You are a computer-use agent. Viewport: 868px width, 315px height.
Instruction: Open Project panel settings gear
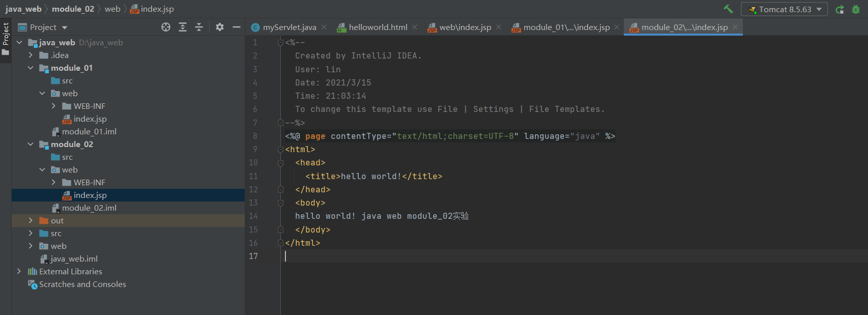click(x=220, y=27)
